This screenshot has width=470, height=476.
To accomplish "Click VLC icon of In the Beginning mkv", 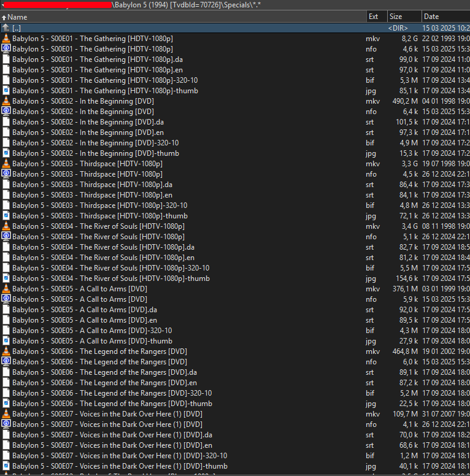I will [x=6, y=101].
